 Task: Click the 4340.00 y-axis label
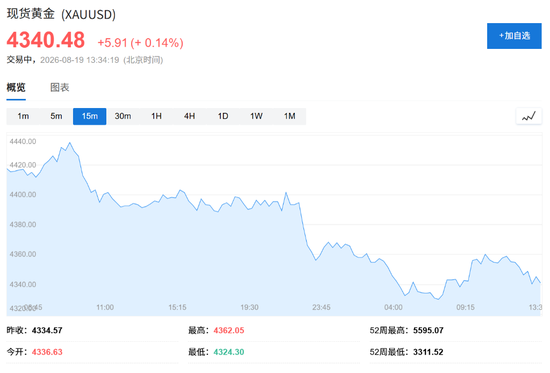coord(23,284)
